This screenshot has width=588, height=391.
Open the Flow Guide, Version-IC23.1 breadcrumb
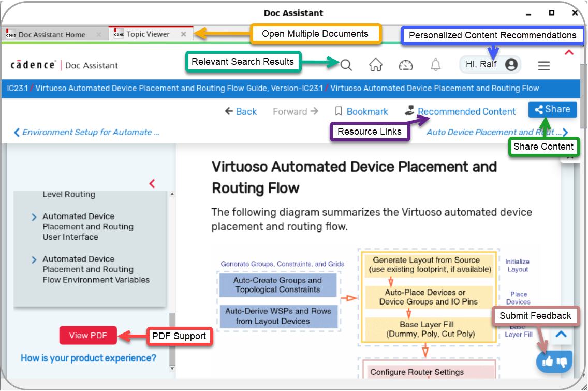(179, 88)
